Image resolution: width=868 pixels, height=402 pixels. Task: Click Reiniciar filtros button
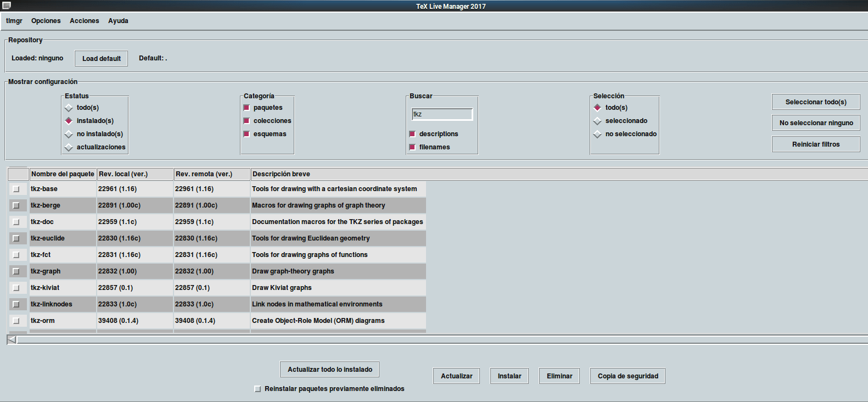tap(816, 144)
